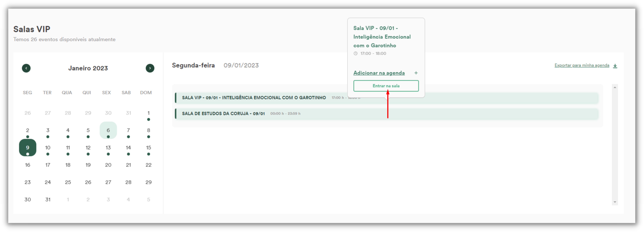The image size is (644, 232).
Task: Open Exportar para minha agenda link
Action: [582, 65]
